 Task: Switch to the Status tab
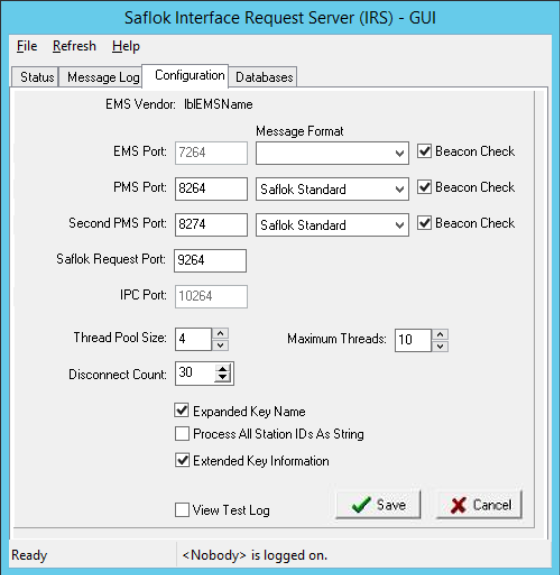click(35, 77)
